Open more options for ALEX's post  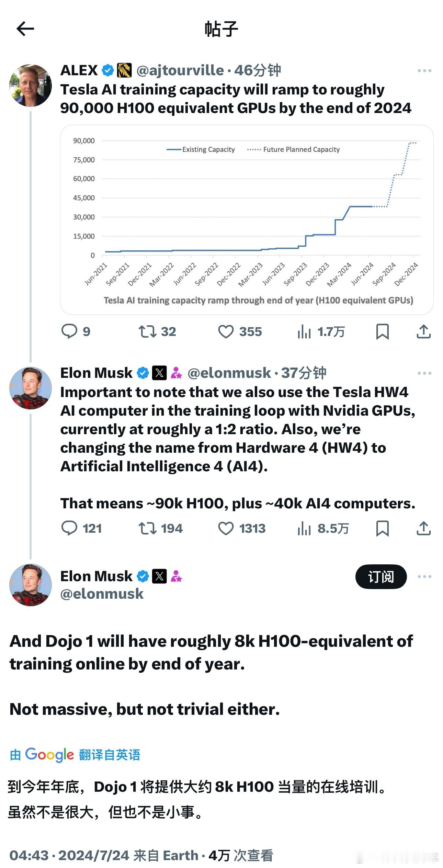coord(424,71)
